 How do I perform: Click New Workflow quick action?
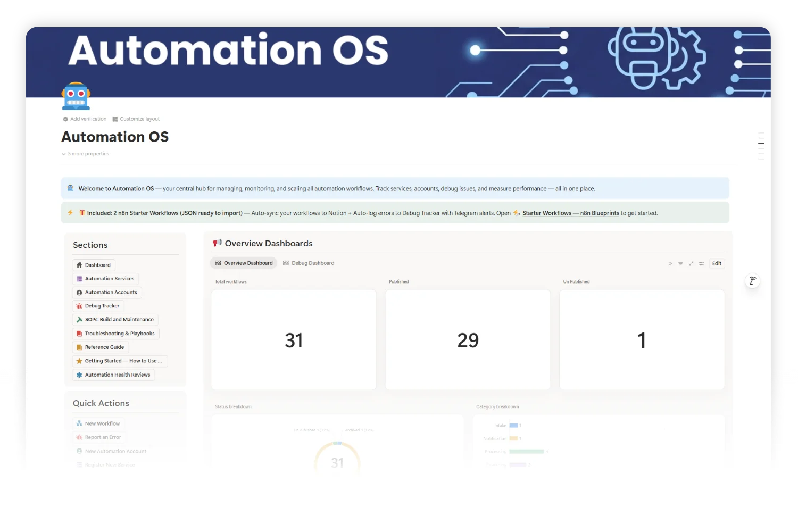(x=98, y=424)
